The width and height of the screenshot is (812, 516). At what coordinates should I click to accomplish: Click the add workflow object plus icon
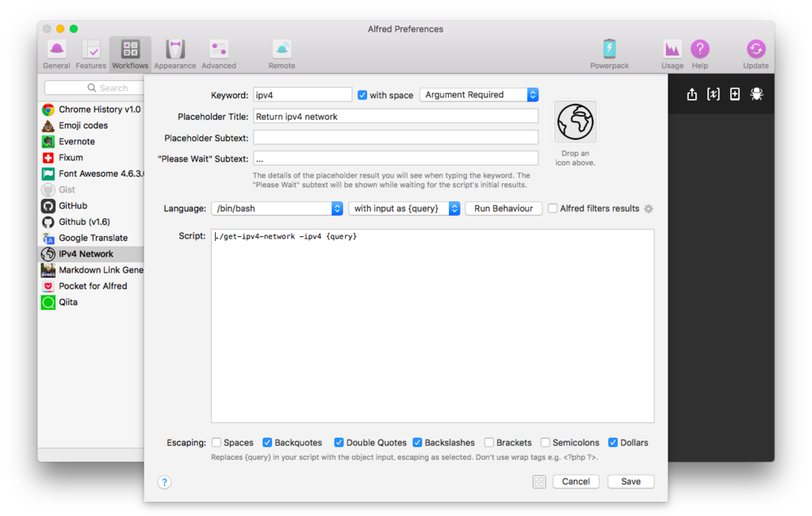pyautogui.click(x=734, y=94)
